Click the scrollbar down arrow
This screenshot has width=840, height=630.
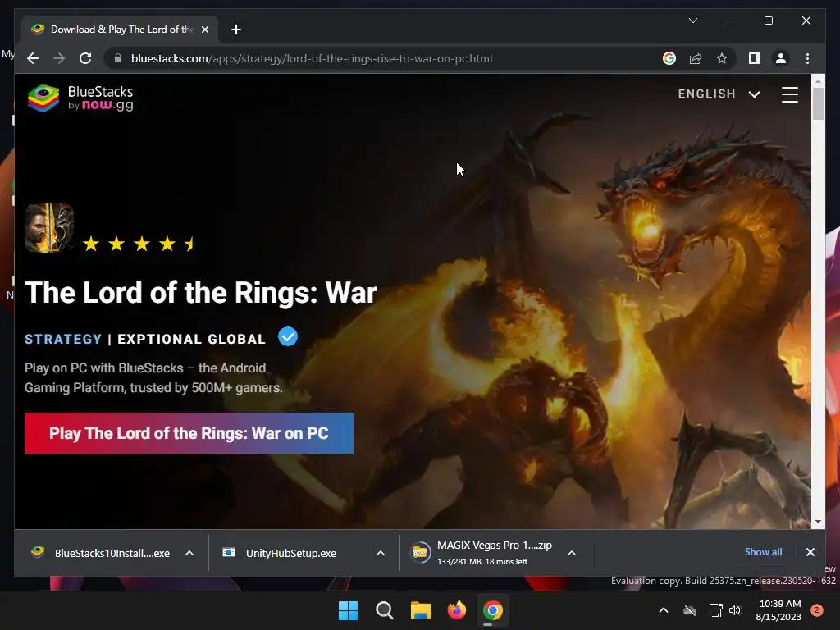point(818,522)
